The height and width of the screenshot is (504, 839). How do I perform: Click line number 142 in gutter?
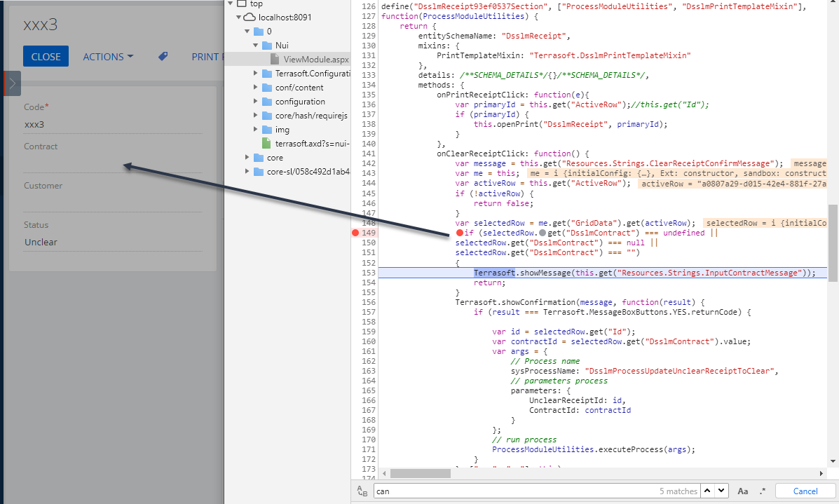tap(369, 163)
